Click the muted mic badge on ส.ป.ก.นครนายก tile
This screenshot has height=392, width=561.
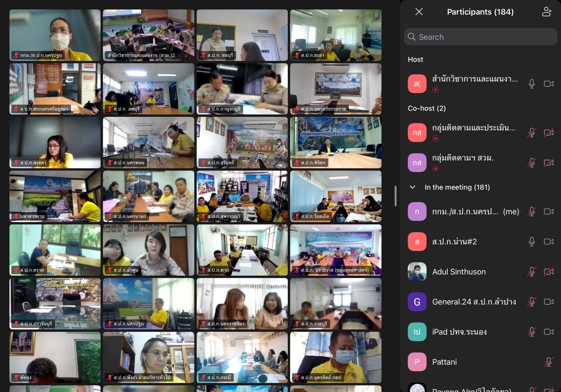tap(109, 217)
